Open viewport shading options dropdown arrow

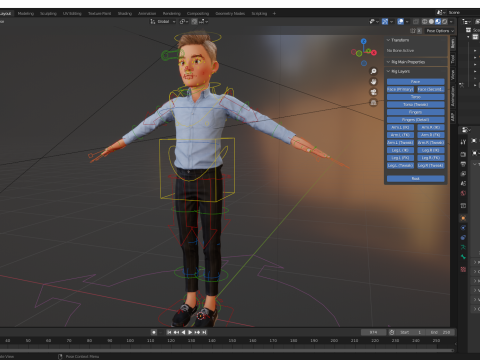(x=451, y=22)
